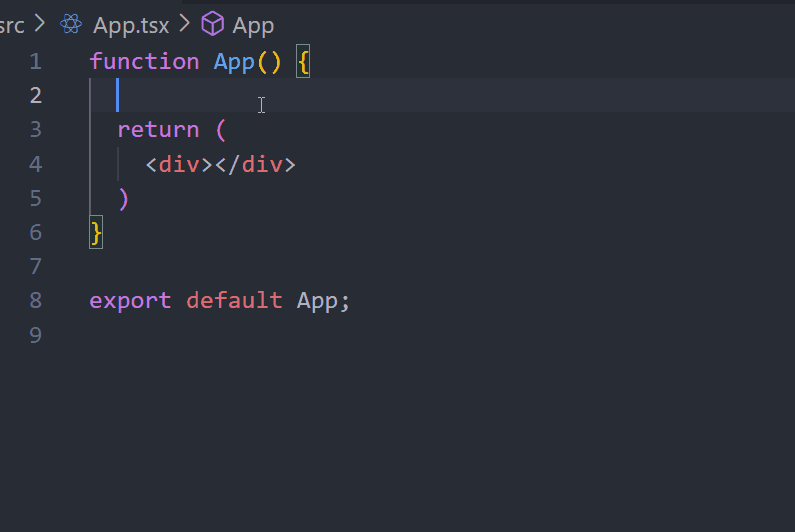Click the App function name on line 1
Image resolution: width=795 pixels, height=532 pixels.
tap(234, 62)
